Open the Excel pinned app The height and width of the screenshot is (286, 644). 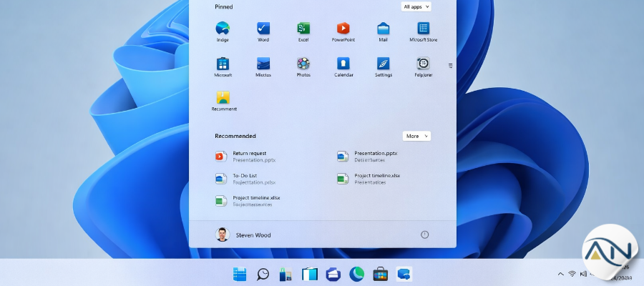(303, 31)
